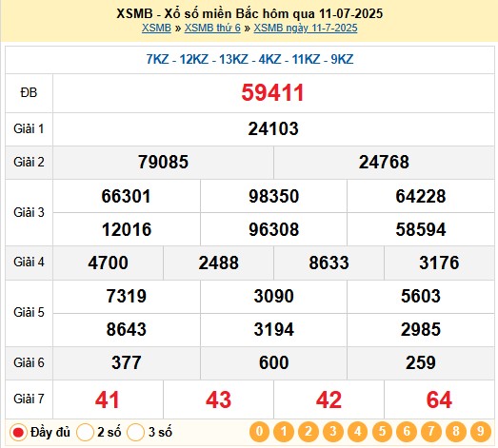The image size is (498, 448).
Task: Open the XSMB ngày 11-7-2025 link
Action: [306, 28]
